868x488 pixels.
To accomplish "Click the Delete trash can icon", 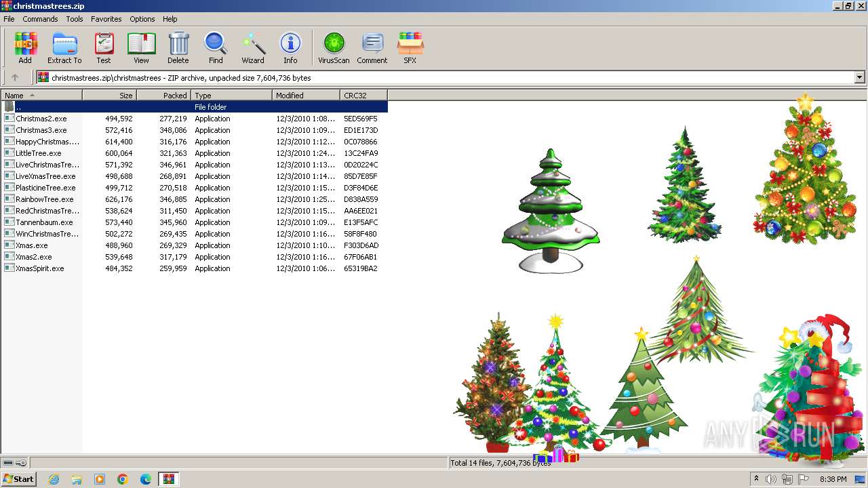I will (178, 47).
